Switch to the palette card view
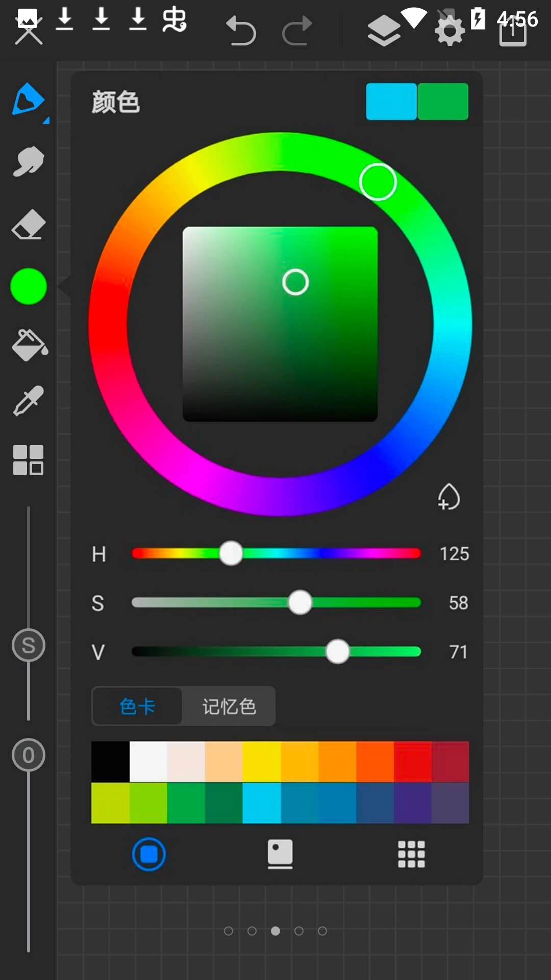The width and height of the screenshot is (551, 980). click(x=280, y=854)
